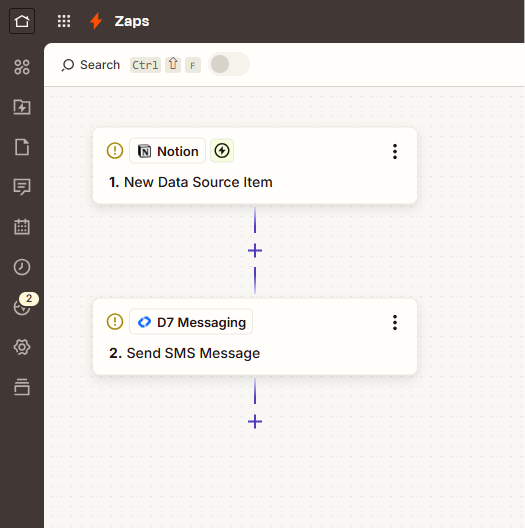This screenshot has width=525, height=528.
Task: Open the Notion step three-dot menu
Action: tap(395, 152)
